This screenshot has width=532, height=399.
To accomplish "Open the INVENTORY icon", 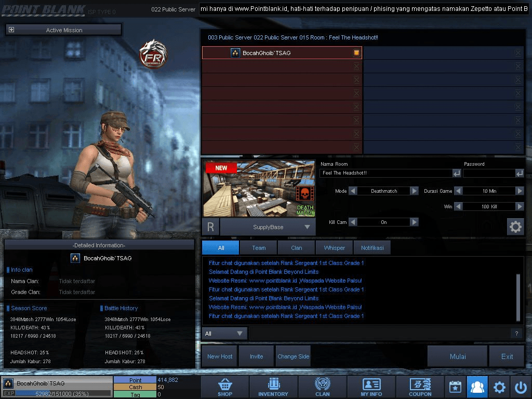I will [x=273, y=387].
